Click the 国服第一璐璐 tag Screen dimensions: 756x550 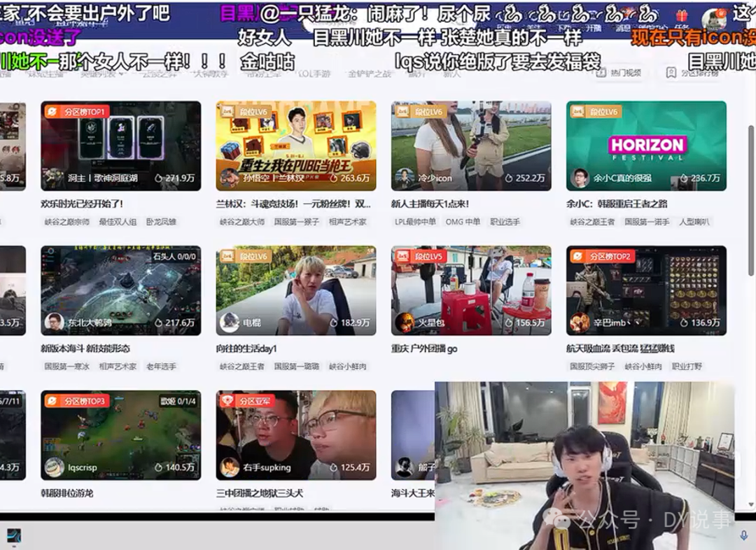(x=297, y=367)
